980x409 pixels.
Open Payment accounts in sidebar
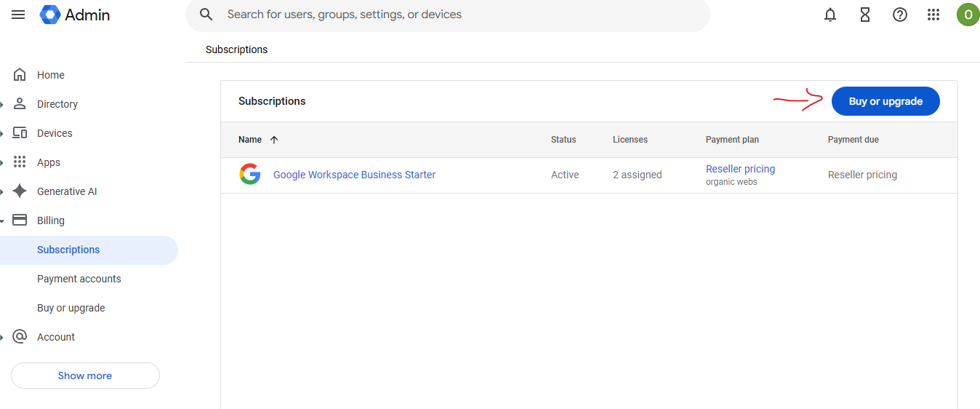coord(79,279)
